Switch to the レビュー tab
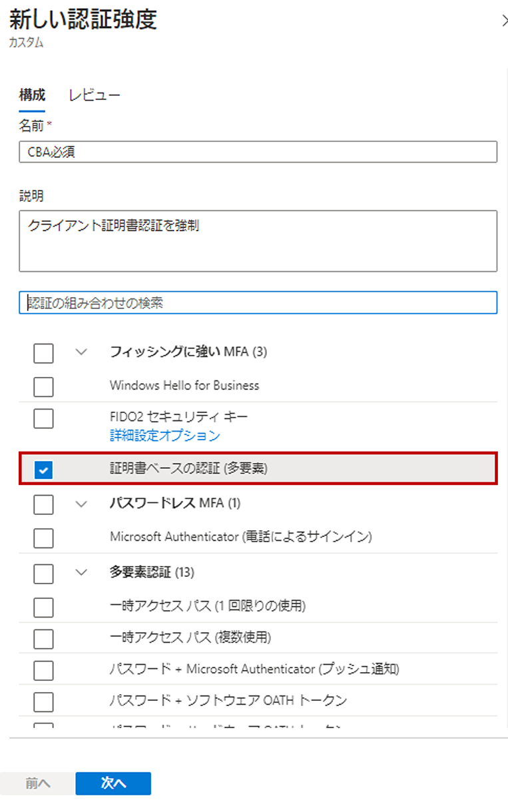This screenshot has width=508, height=812. (x=95, y=95)
